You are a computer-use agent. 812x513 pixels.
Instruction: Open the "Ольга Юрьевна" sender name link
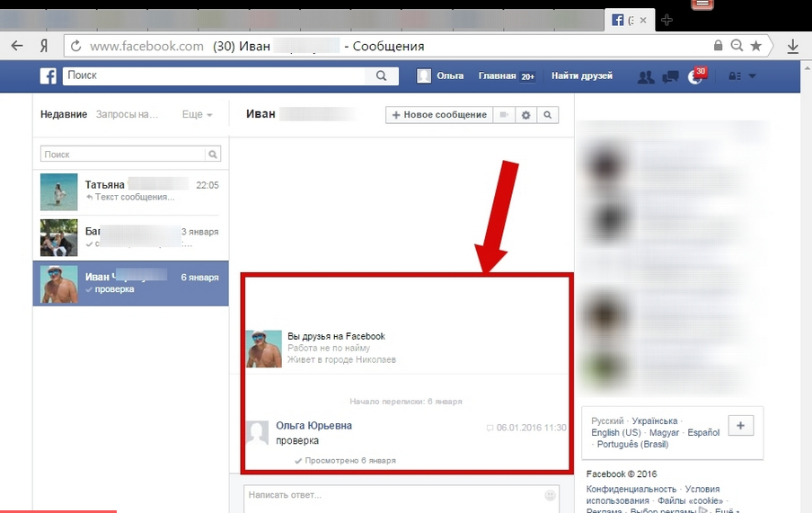coord(313,426)
